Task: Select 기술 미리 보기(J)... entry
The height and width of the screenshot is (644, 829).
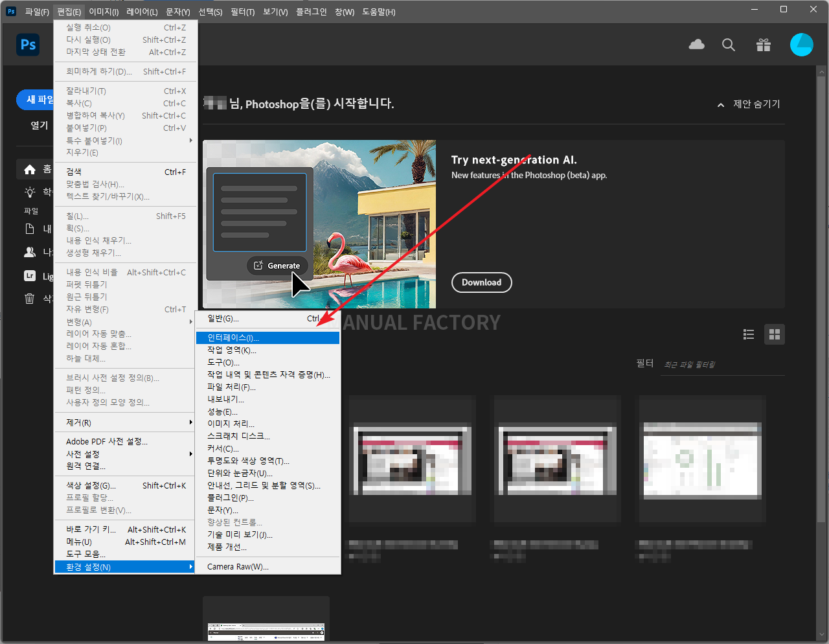Action: click(268, 535)
